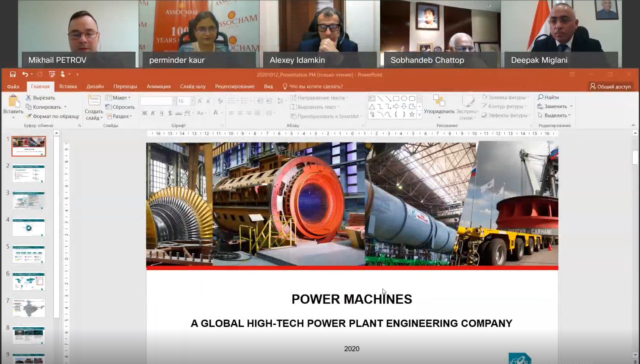This screenshot has height=364, width=640.
Task: Click Общий доступ share button
Action: click(610, 86)
